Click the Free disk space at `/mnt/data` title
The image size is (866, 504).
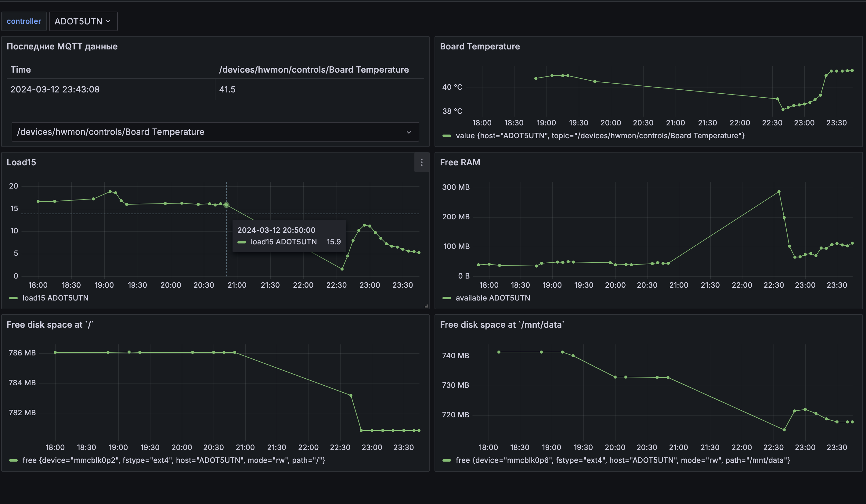502,325
